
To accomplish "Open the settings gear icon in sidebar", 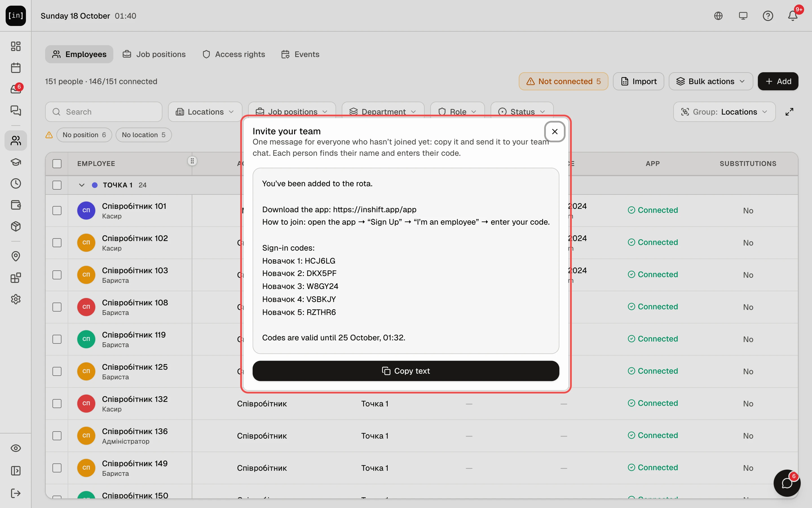I will (16, 299).
